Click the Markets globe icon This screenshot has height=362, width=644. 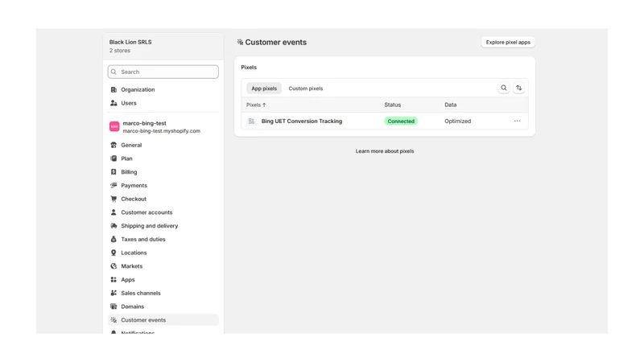click(x=114, y=266)
